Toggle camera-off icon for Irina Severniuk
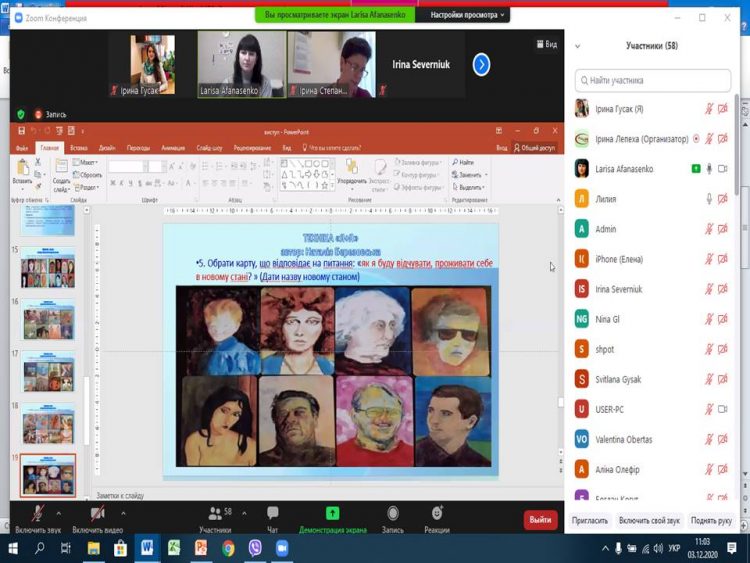750x563 pixels. [x=723, y=289]
